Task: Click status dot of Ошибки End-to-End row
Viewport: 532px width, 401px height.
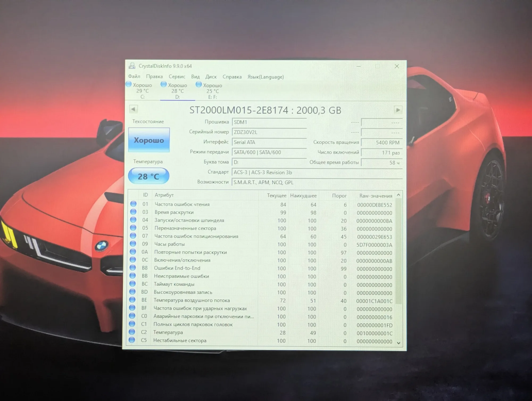Action: click(x=133, y=268)
